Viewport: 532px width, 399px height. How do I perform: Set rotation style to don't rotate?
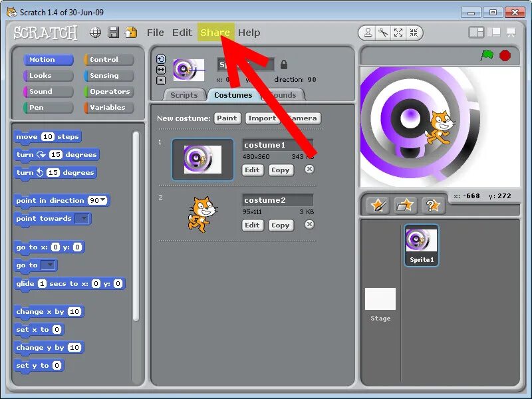click(161, 80)
